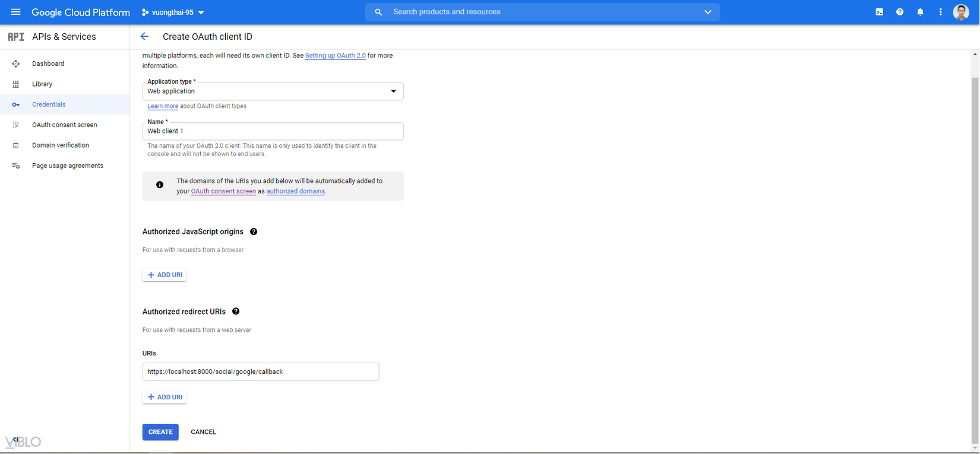Click the back arrow beside Create OAuth client ID
The image size is (980, 454).
144,37
